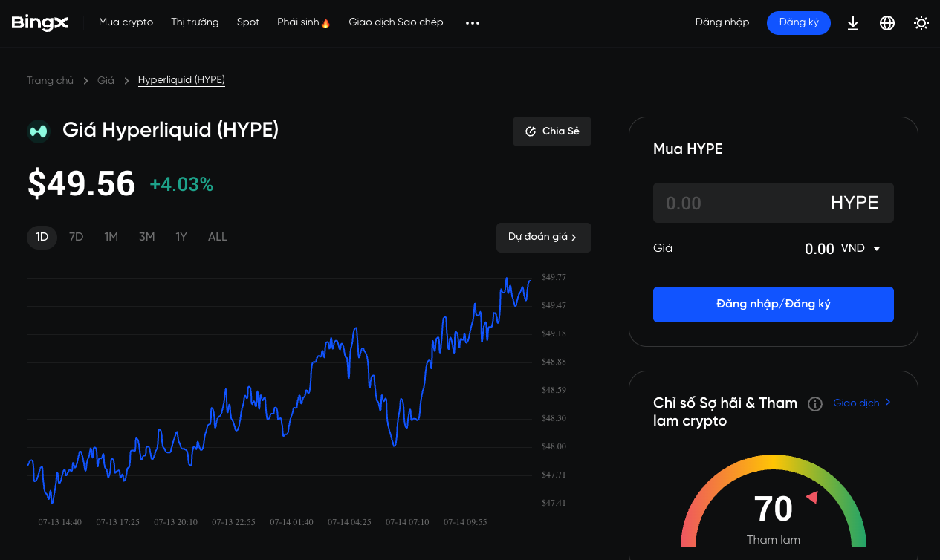Click the Hyperliquid coin logo
The width and height of the screenshot is (940, 560).
[x=38, y=131]
